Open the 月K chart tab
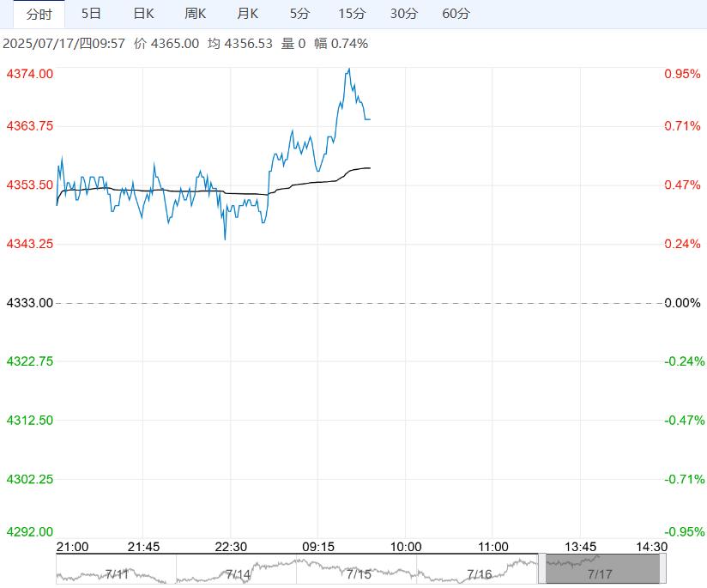This screenshot has height=588, width=707. 248,14
